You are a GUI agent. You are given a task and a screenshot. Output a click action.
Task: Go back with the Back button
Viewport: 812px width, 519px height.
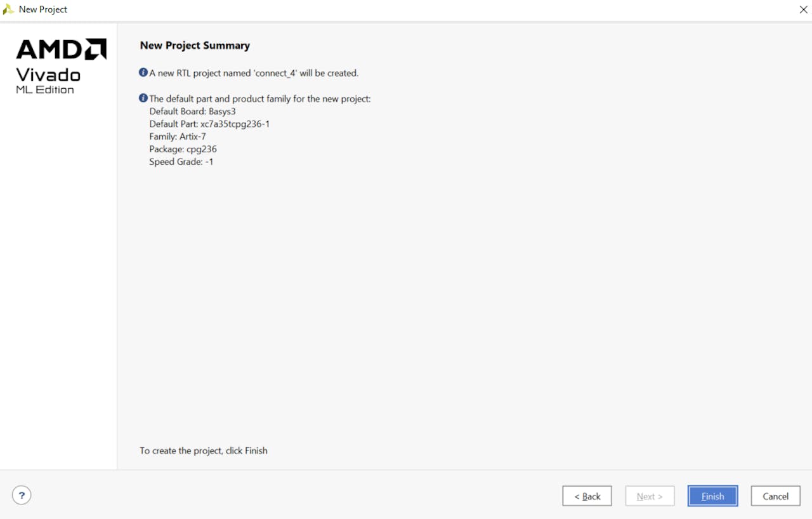[x=587, y=496]
